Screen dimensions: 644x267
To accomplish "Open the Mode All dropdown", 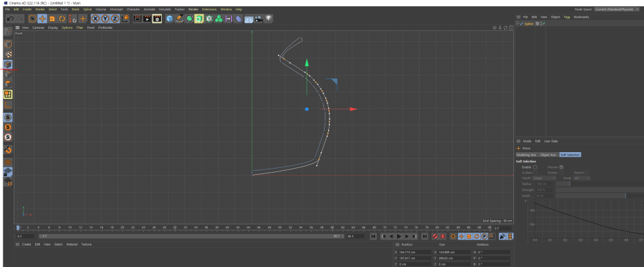I will point(582,178).
